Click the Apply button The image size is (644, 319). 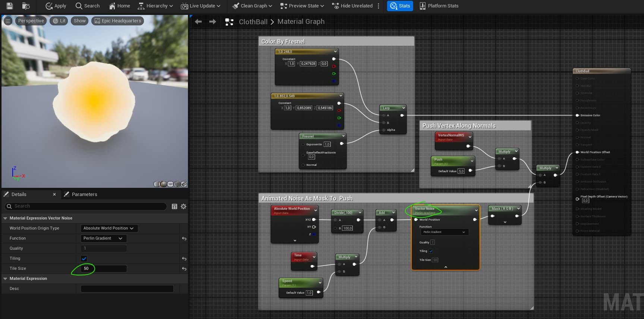[x=56, y=6]
